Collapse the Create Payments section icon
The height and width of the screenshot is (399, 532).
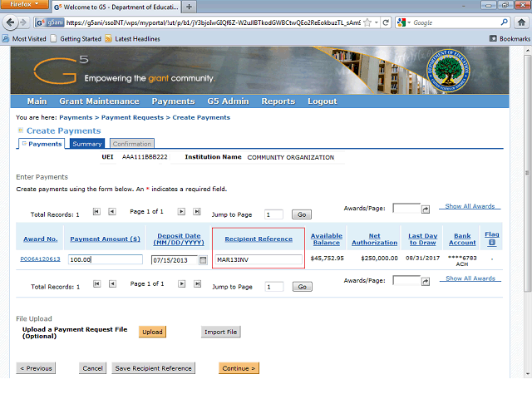click(20, 131)
